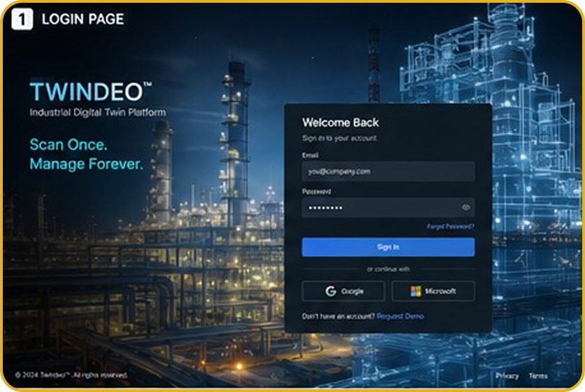
Task: Toggle password visibility eye icon
Action: pos(465,207)
